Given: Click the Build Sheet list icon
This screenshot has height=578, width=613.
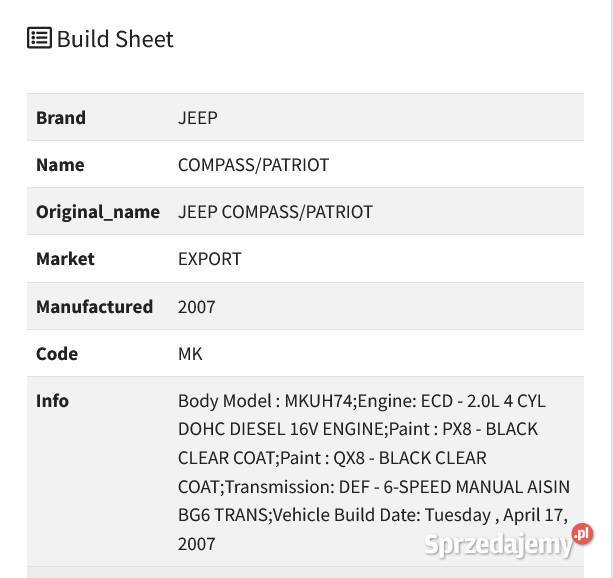Looking at the screenshot, I should point(39,38).
